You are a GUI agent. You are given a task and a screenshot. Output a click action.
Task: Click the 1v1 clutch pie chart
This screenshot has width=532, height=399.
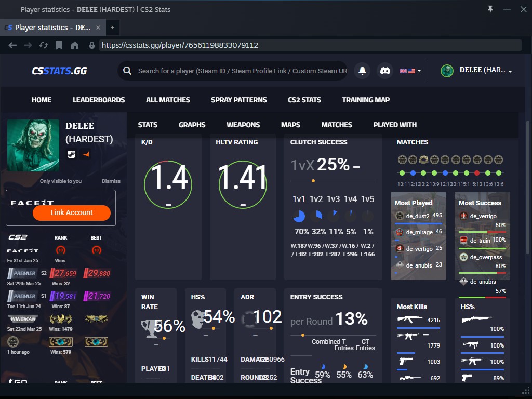299,216
